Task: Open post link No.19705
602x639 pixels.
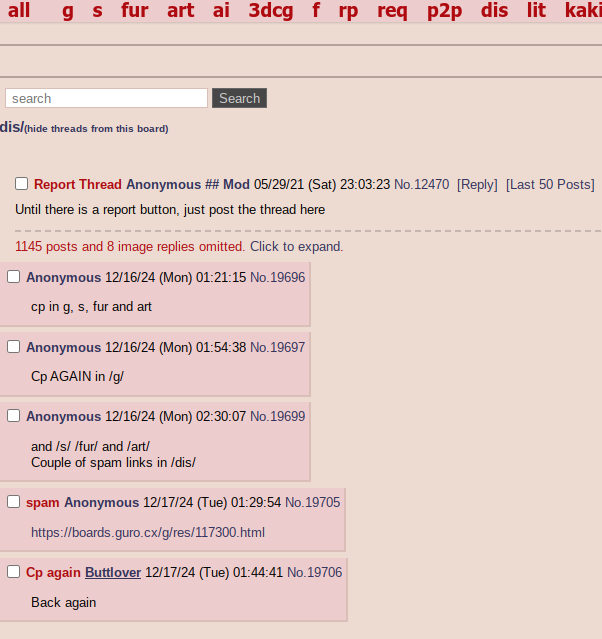Action: (x=313, y=502)
